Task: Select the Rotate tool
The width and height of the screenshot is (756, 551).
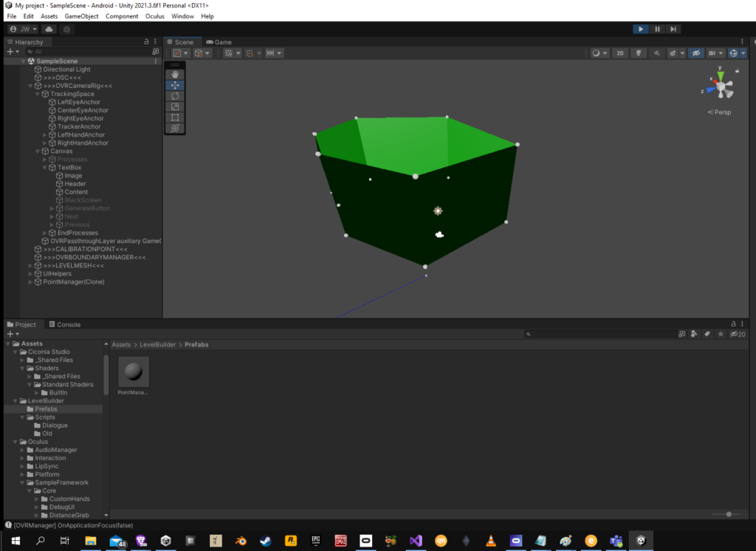Action: click(x=175, y=96)
